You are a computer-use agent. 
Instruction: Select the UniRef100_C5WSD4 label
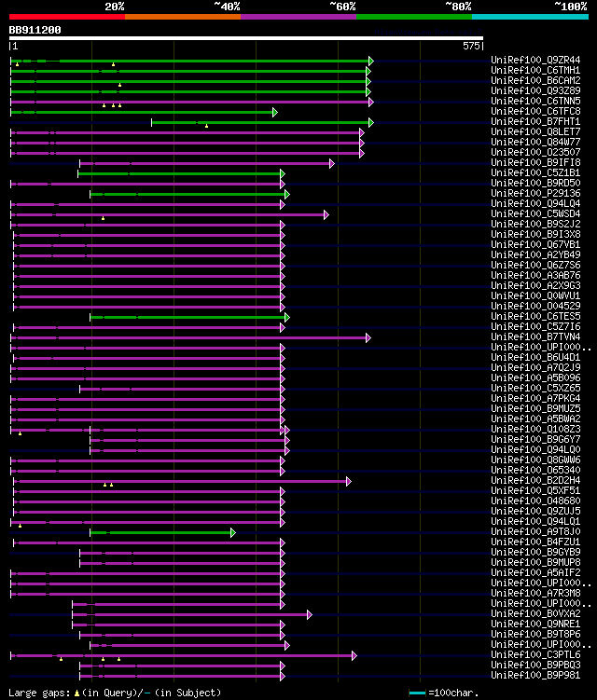[x=535, y=213]
